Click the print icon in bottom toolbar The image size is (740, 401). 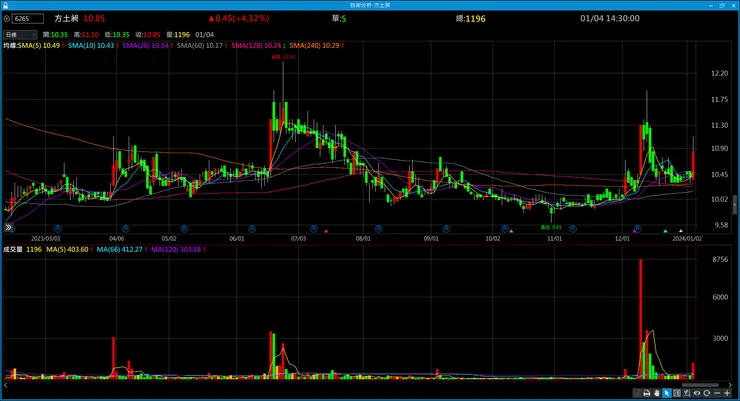pyautogui.click(x=647, y=393)
